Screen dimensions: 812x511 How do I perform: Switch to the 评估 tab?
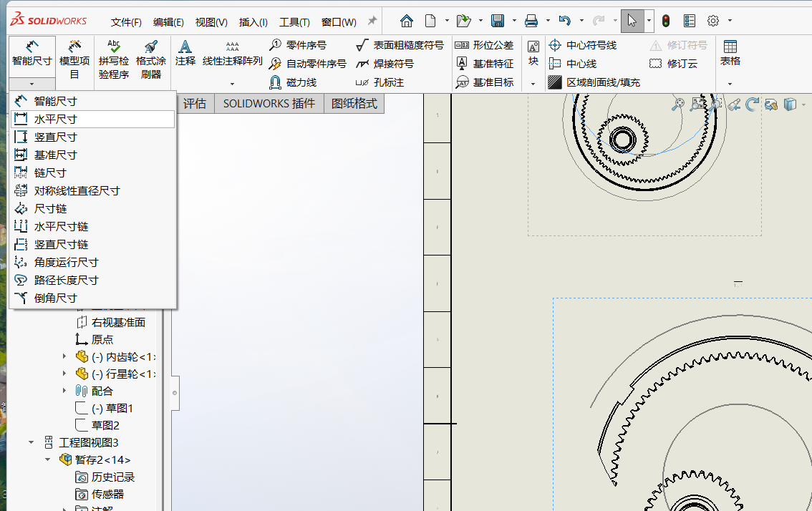(x=194, y=104)
